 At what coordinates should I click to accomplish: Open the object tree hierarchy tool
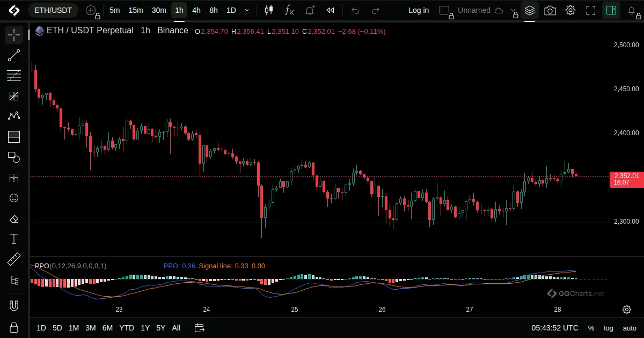click(14, 280)
